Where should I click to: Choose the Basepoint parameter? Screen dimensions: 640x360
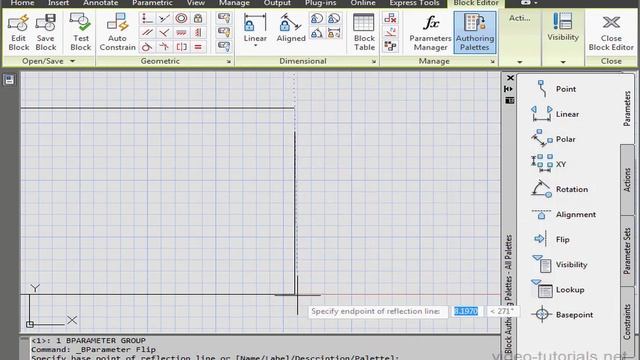tap(562, 315)
